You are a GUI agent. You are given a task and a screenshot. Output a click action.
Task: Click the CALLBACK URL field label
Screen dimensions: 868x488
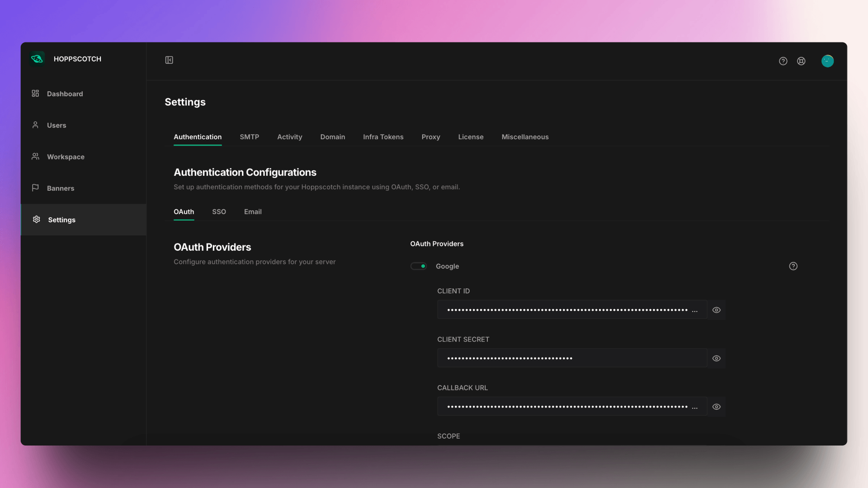tap(462, 388)
